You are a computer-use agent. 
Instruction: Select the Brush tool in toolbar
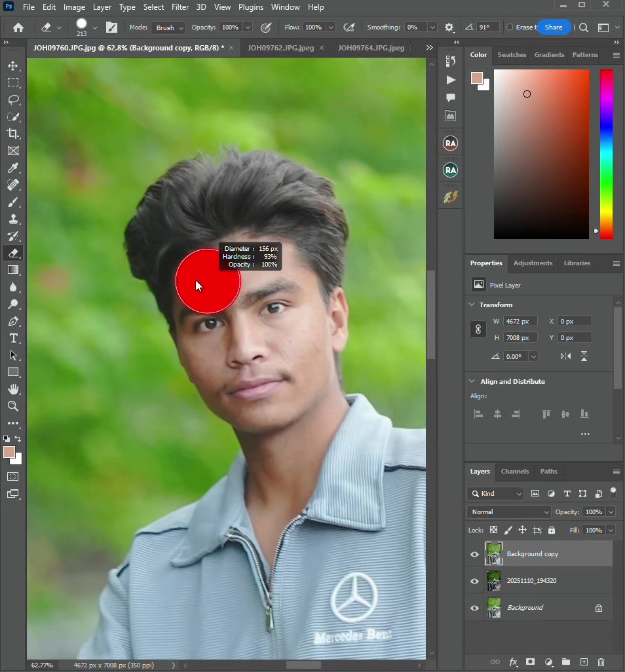[x=13, y=202]
